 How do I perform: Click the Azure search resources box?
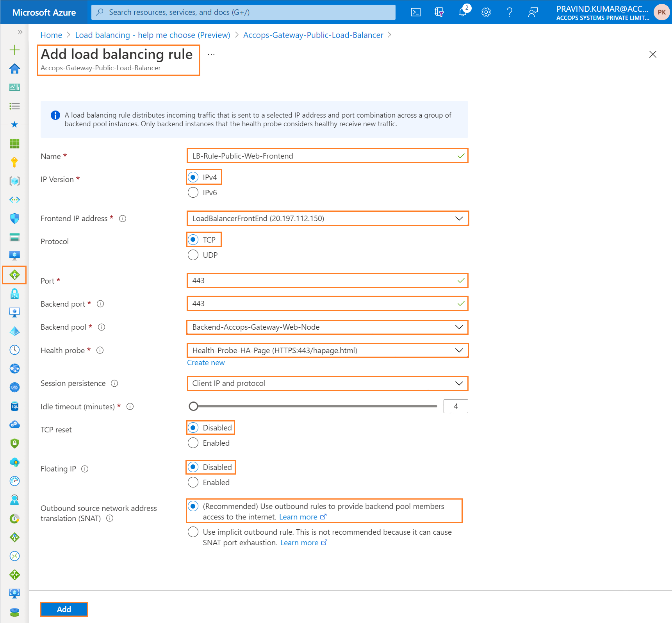(243, 12)
